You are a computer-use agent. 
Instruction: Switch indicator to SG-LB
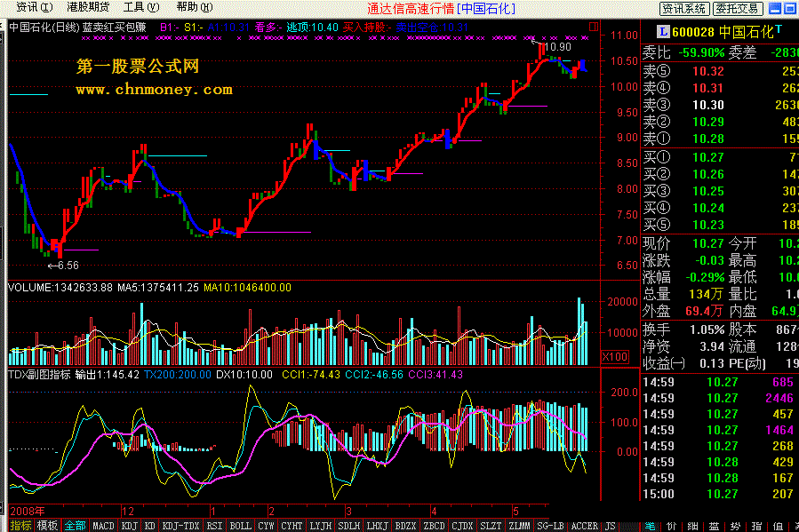(x=550, y=526)
